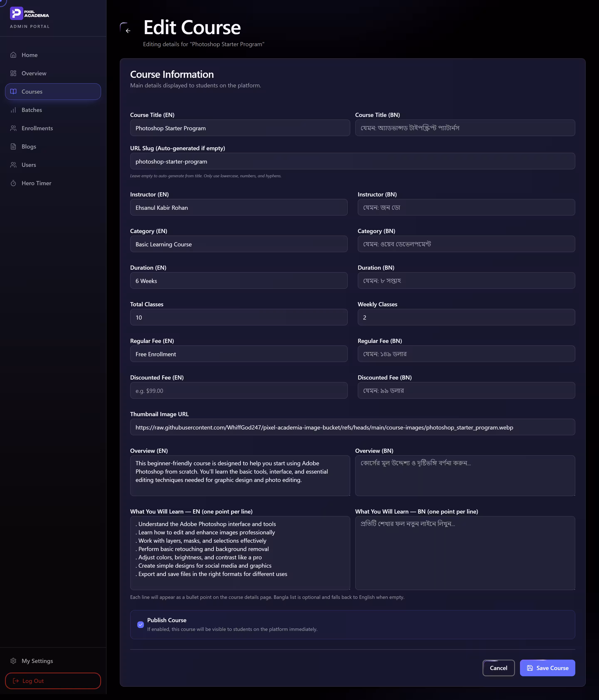
Task: Click the Instructor (EN) field
Action: [x=239, y=207]
